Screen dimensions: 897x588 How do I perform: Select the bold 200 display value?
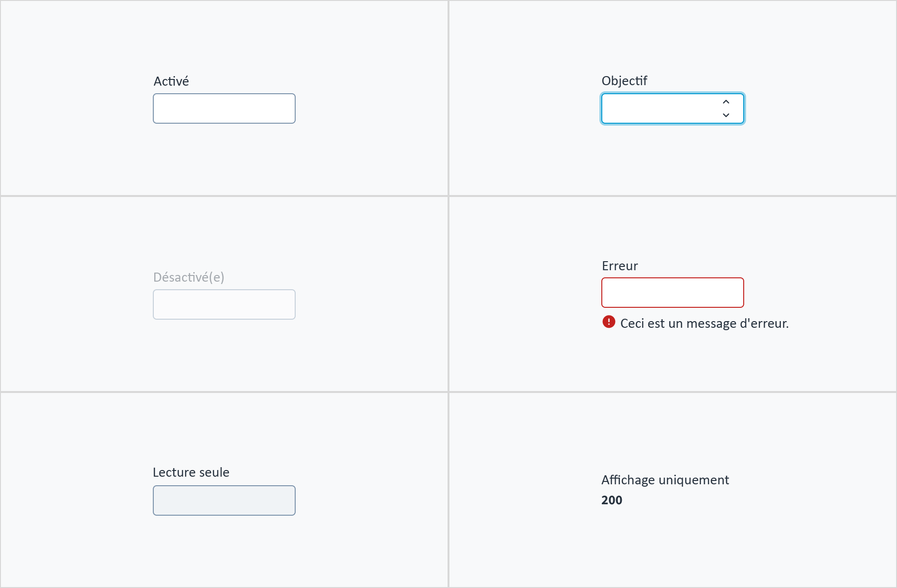click(x=612, y=500)
